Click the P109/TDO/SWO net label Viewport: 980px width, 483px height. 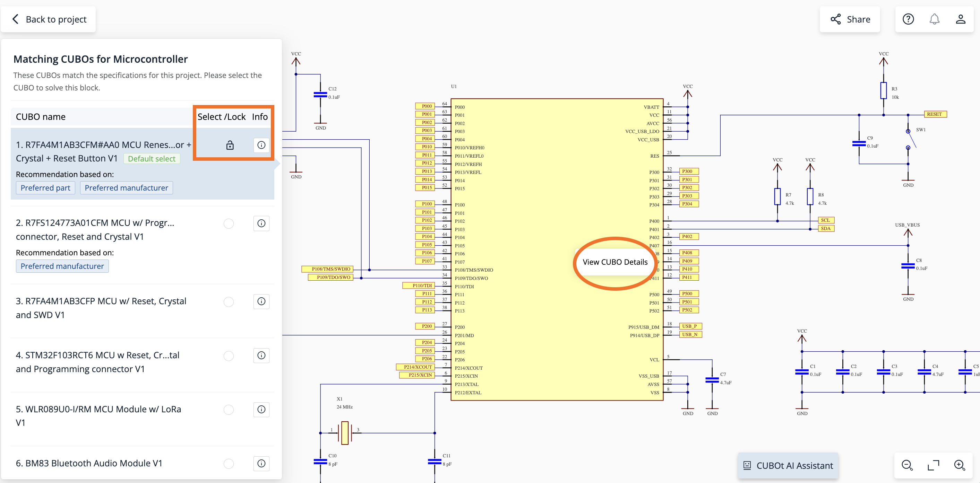(330, 278)
